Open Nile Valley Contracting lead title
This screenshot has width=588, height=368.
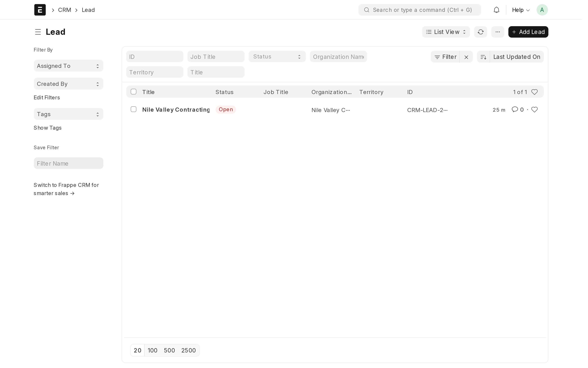[176, 110]
